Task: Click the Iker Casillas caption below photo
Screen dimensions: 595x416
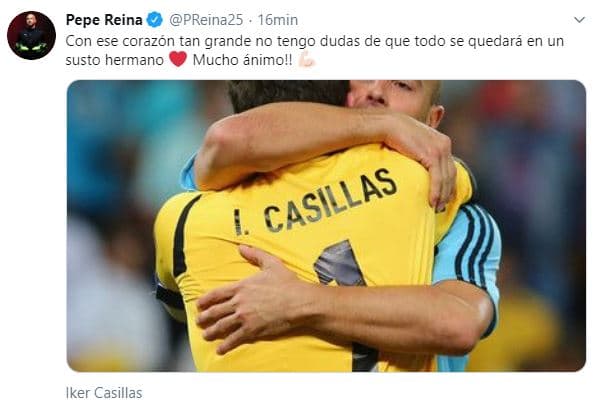Action: tap(104, 393)
